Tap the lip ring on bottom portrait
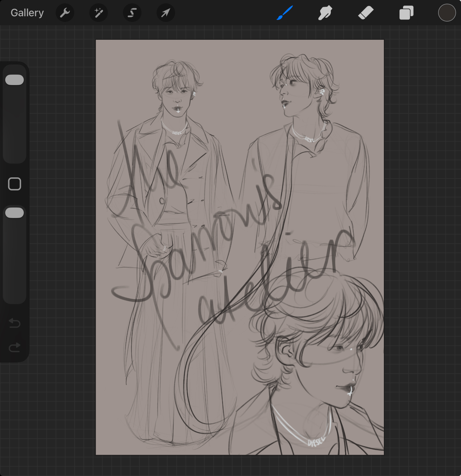The height and width of the screenshot is (476, 461). pos(350,392)
